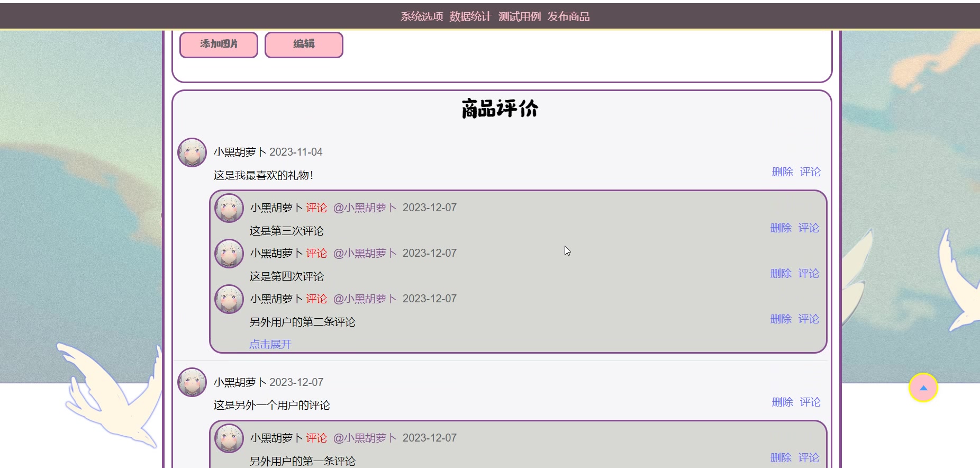This screenshot has width=980, height=468.
Task: Delete the '另外用户的第二条评论' reply
Action: point(781,319)
